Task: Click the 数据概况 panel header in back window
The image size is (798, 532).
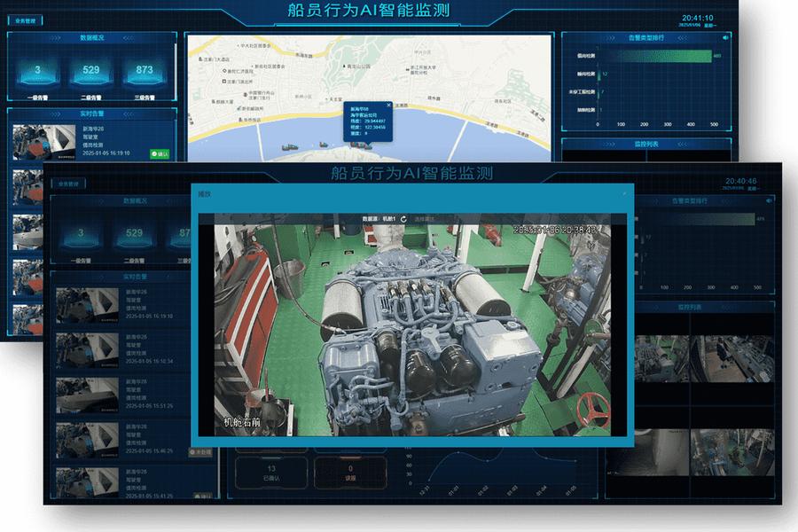Action: tap(92, 37)
